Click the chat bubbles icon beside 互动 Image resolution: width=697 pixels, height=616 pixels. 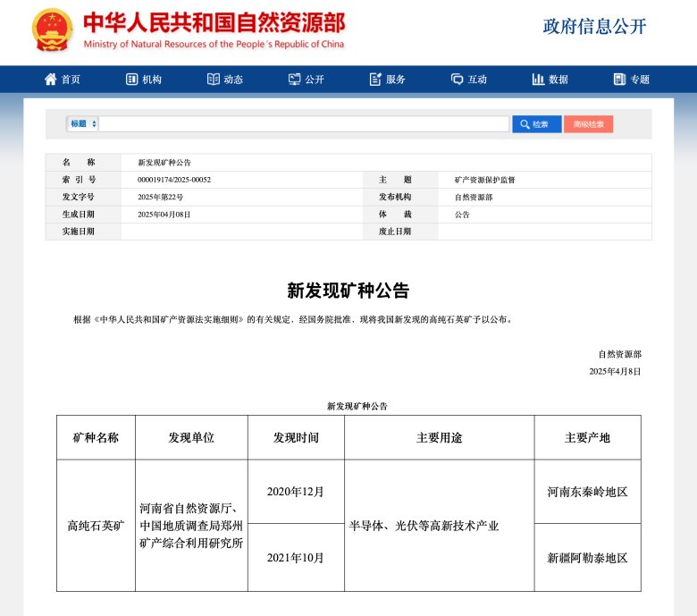[x=457, y=79]
